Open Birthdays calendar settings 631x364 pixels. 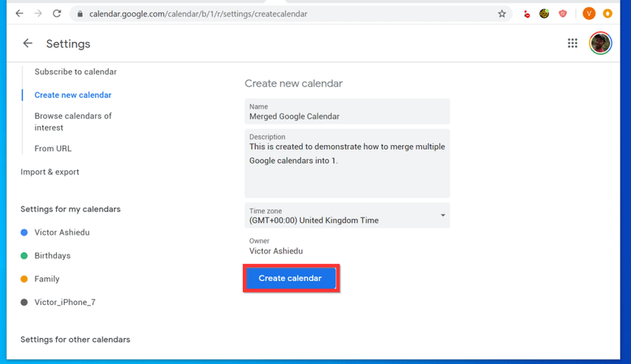pyautogui.click(x=52, y=256)
